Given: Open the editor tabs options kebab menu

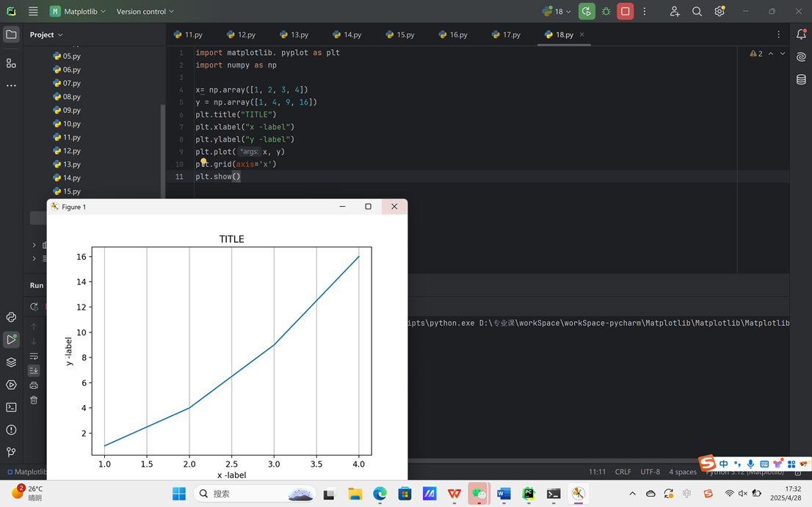Looking at the screenshot, I should (x=778, y=34).
